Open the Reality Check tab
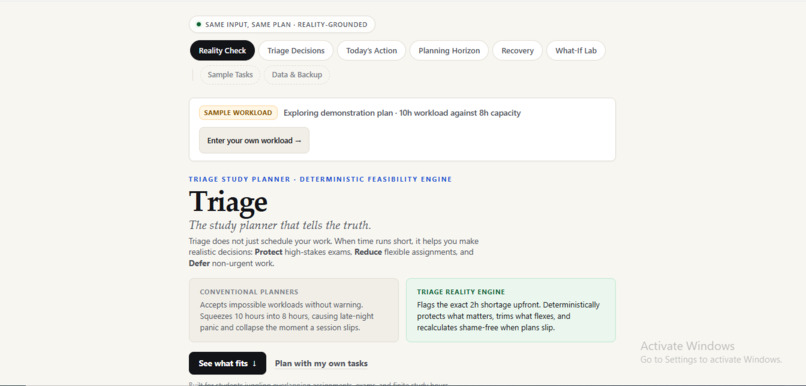 (222, 50)
